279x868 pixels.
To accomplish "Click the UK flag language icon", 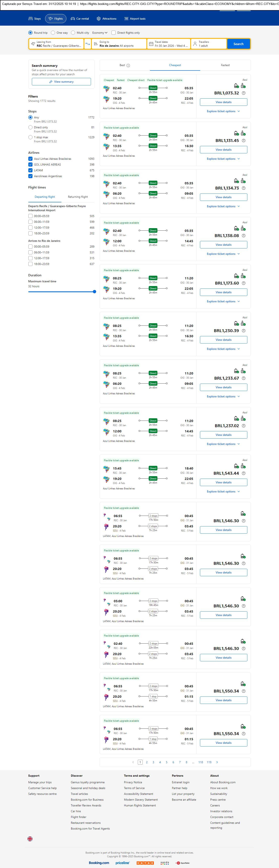I will (x=30, y=839).
